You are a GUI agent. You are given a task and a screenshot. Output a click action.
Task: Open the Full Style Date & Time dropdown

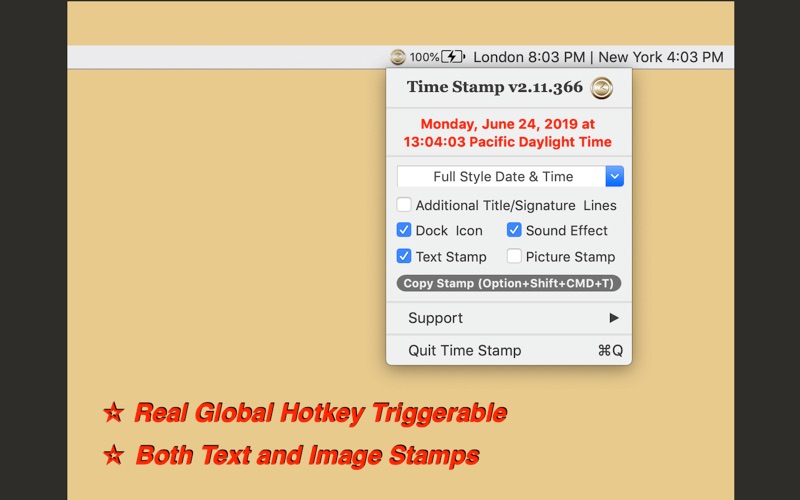click(510, 177)
